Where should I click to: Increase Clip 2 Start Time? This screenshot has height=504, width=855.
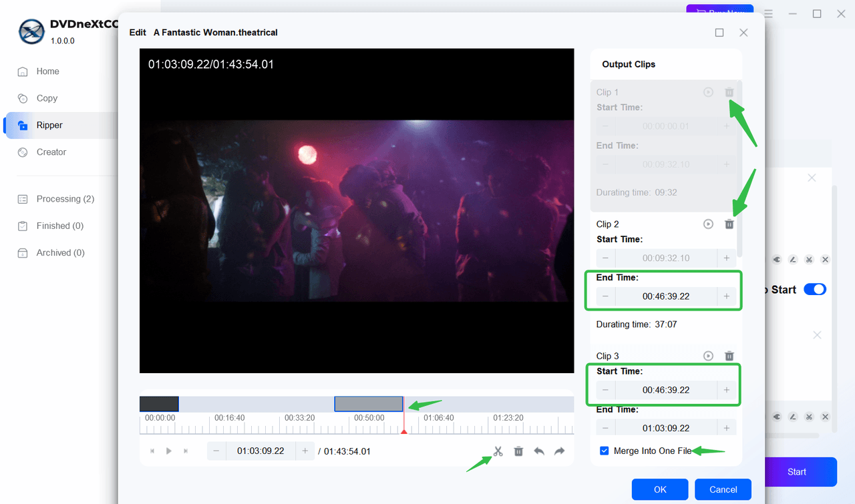click(727, 258)
